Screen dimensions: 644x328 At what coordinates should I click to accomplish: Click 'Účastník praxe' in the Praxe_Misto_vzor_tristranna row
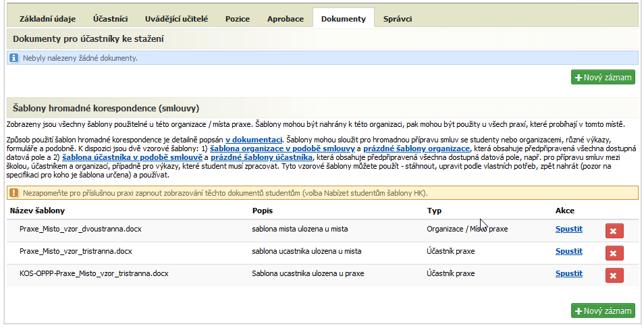pyautogui.click(x=450, y=251)
